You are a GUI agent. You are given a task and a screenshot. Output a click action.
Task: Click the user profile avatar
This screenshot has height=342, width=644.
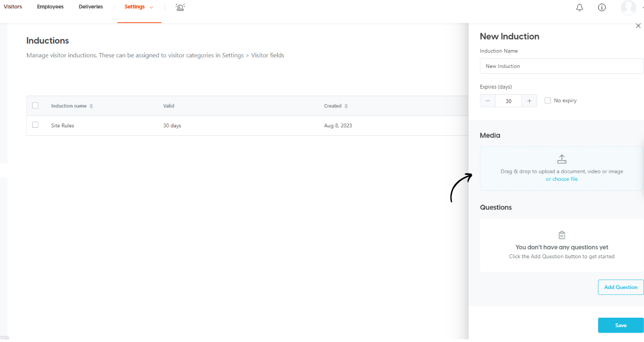(628, 7)
